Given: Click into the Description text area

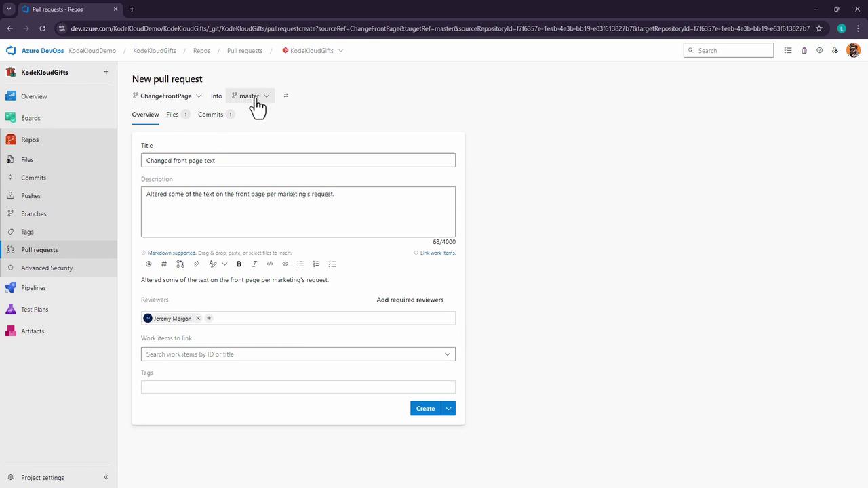Looking at the screenshot, I should 298,212.
